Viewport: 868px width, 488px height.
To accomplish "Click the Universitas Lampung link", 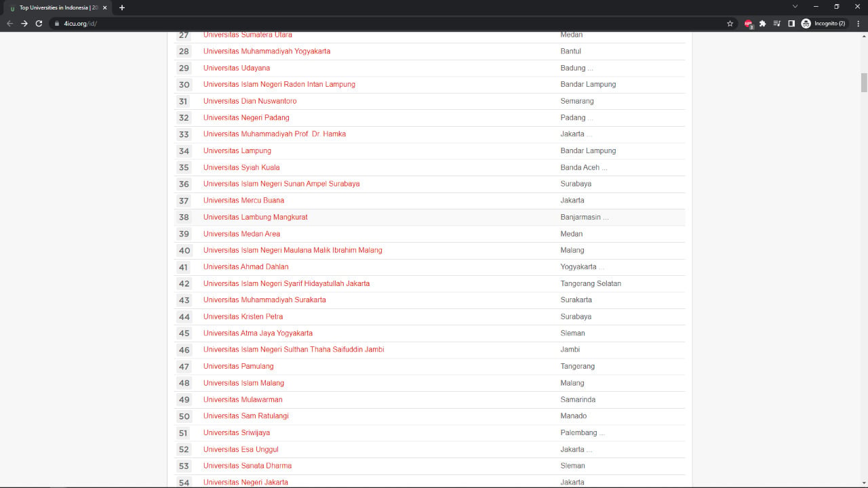I will pos(237,150).
